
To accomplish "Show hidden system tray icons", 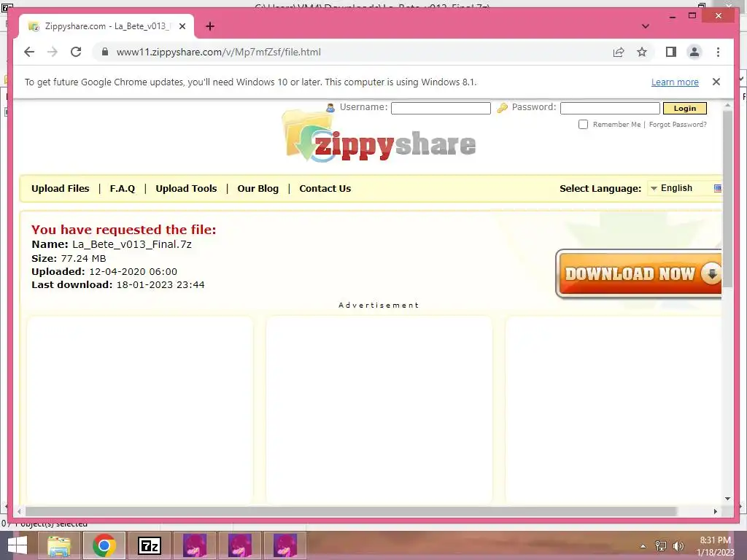I will pyautogui.click(x=643, y=546).
